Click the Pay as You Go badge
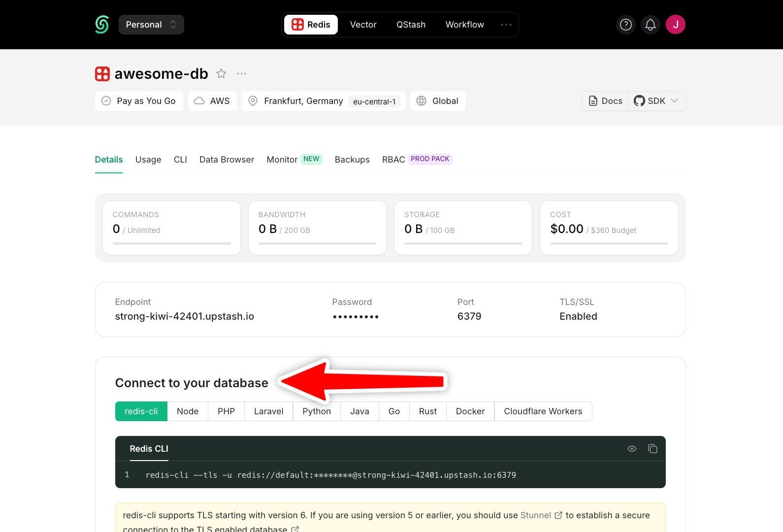The height and width of the screenshot is (532, 783). point(139,101)
